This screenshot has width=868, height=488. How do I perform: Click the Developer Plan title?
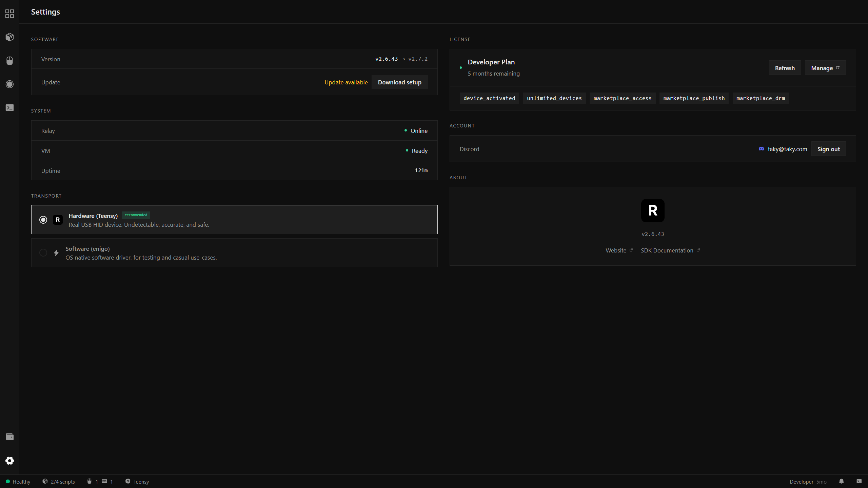[491, 62]
